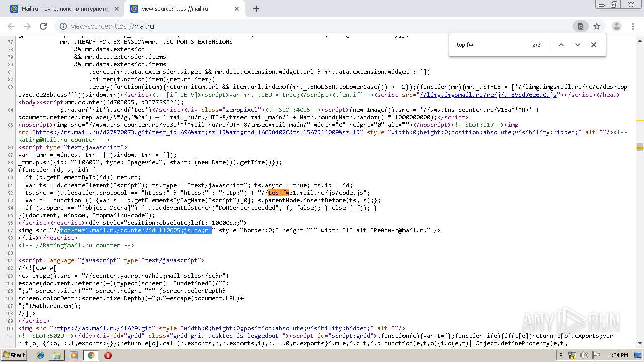Click the '";"+Math.random();' line

tap(50, 306)
